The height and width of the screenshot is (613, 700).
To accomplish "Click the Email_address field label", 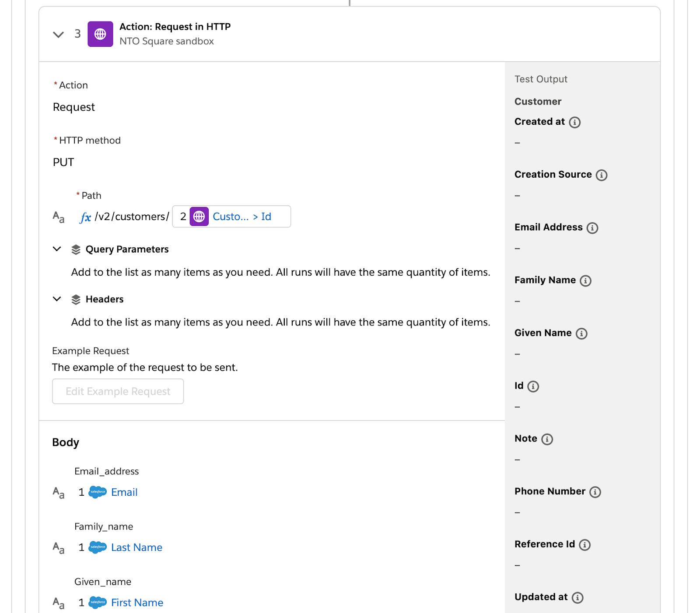I will 106,471.
